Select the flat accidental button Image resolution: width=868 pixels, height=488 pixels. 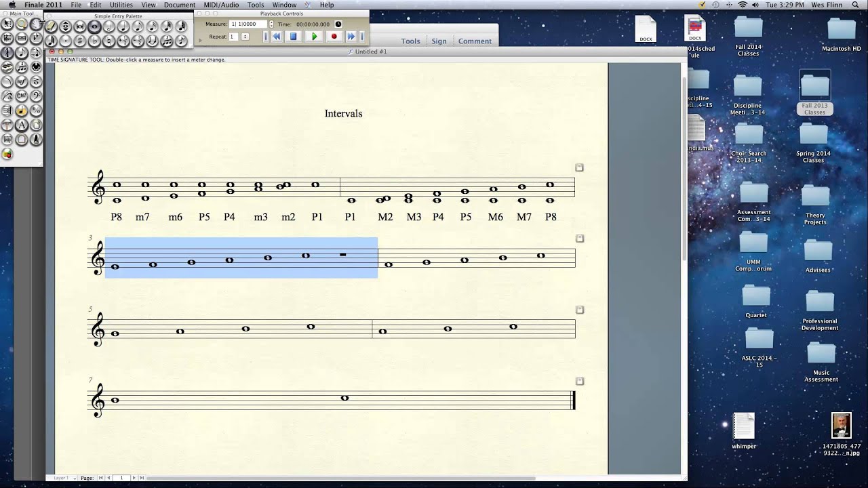pyautogui.click(x=95, y=41)
